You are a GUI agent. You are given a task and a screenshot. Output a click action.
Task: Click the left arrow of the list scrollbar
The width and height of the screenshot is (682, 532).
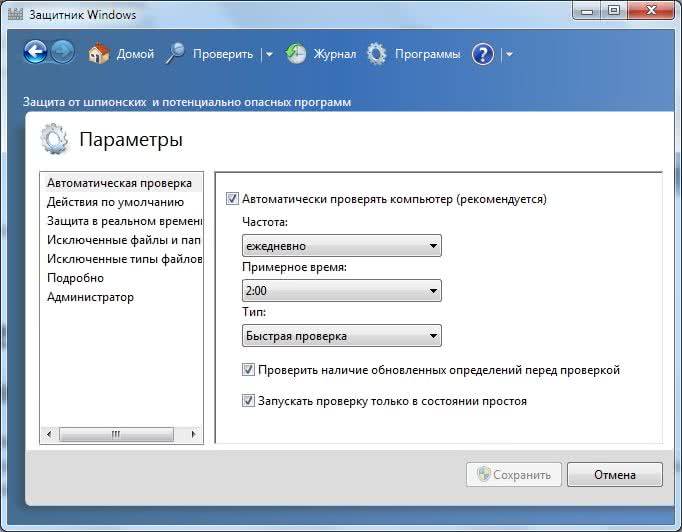[49, 434]
